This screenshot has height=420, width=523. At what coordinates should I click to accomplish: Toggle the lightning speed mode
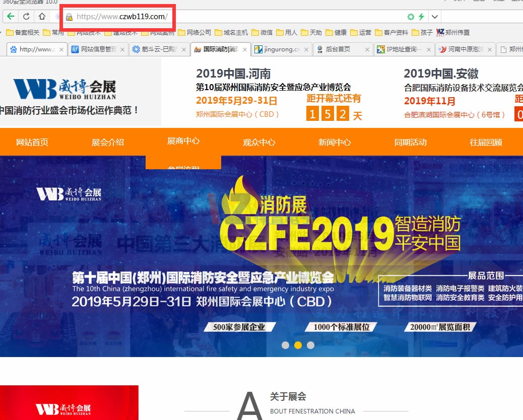point(420,16)
